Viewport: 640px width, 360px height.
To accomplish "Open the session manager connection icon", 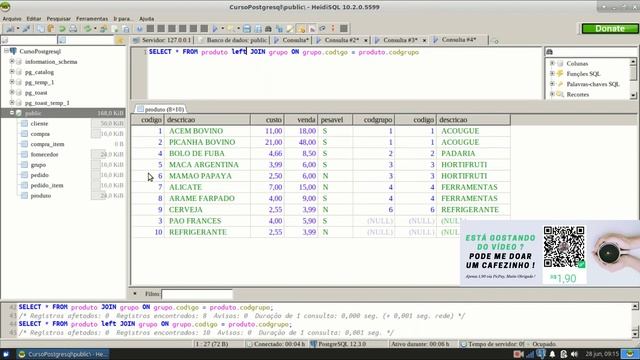I will pyautogui.click(x=10, y=29).
